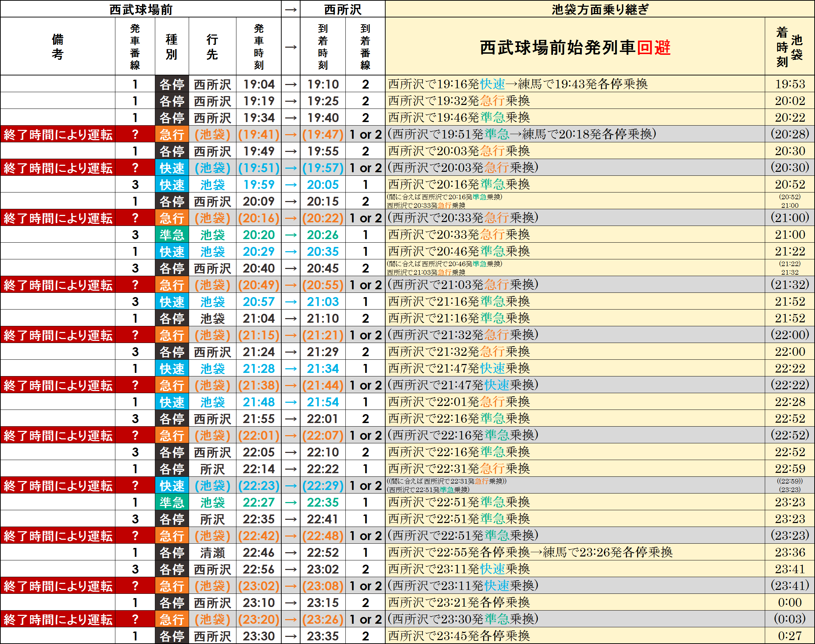Click arrival time 21:34
Viewport: 815px width, 644px height.
(x=323, y=368)
